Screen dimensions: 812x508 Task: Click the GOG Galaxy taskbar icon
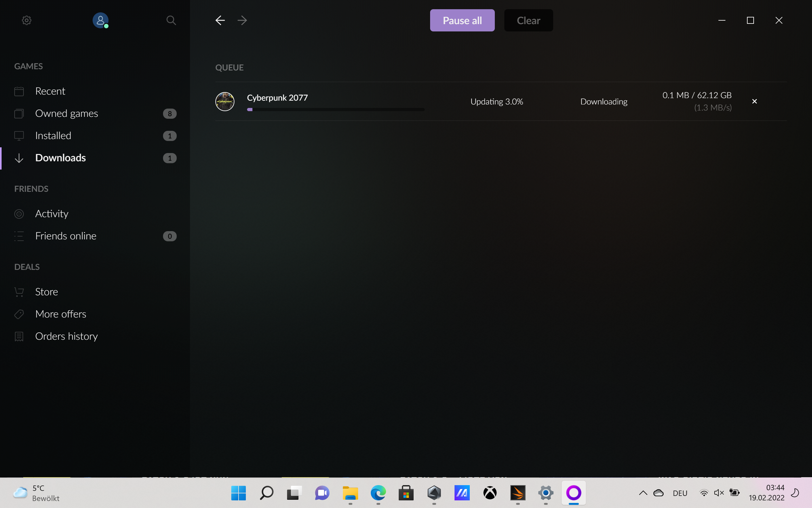(x=574, y=493)
